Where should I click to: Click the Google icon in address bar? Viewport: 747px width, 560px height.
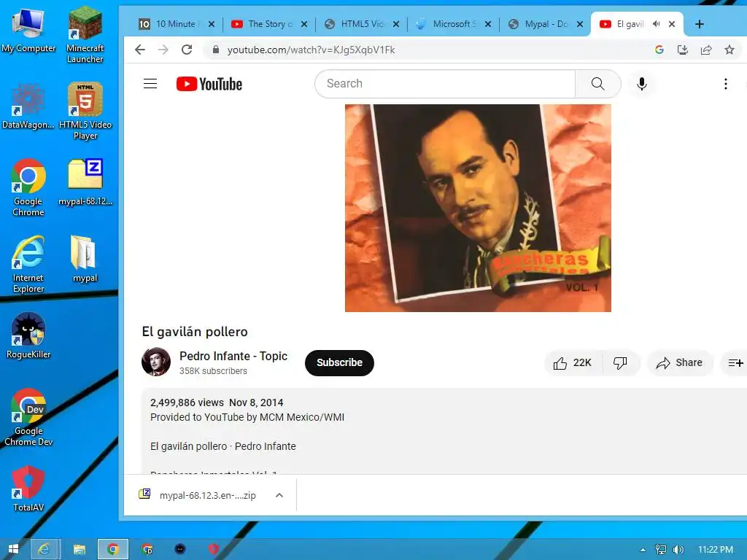[659, 50]
